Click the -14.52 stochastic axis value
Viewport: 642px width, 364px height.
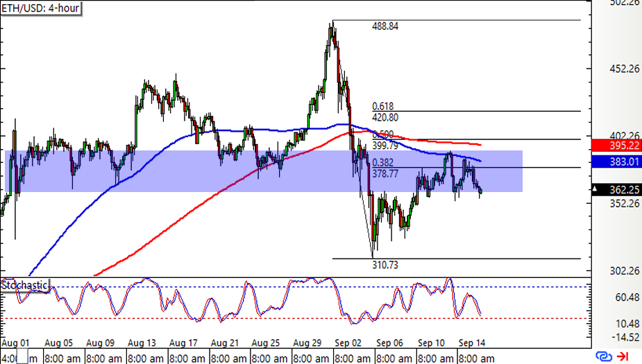pos(625,338)
